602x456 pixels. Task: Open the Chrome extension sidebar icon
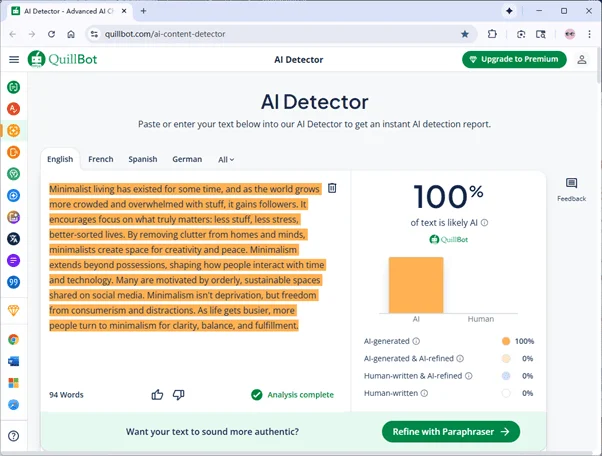coord(13,339)
